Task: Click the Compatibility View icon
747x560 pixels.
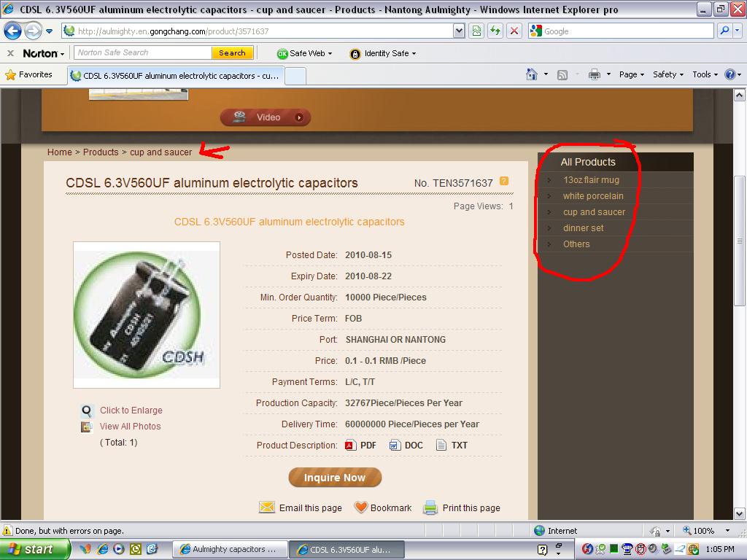Action: (476, 31)
